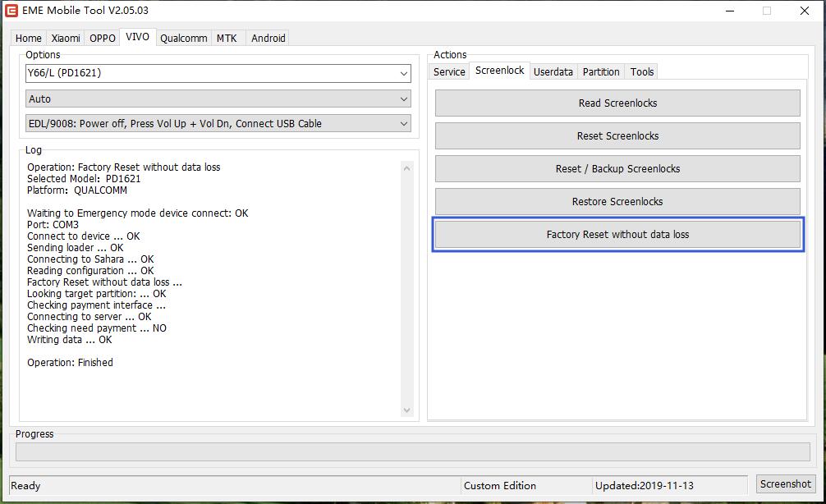Viewport: 826px width, 504px height.
Task: Select the Partition actions tab
Action: (601, 72)
